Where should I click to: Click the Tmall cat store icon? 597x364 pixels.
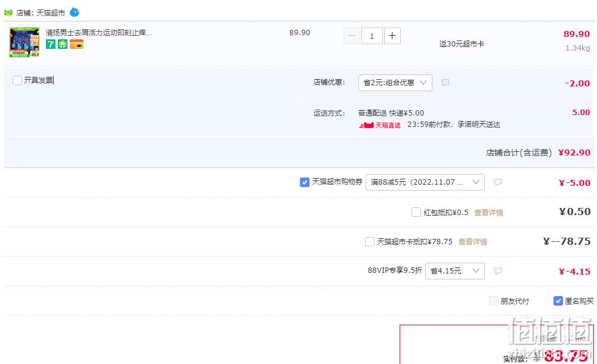pos(8,13)
